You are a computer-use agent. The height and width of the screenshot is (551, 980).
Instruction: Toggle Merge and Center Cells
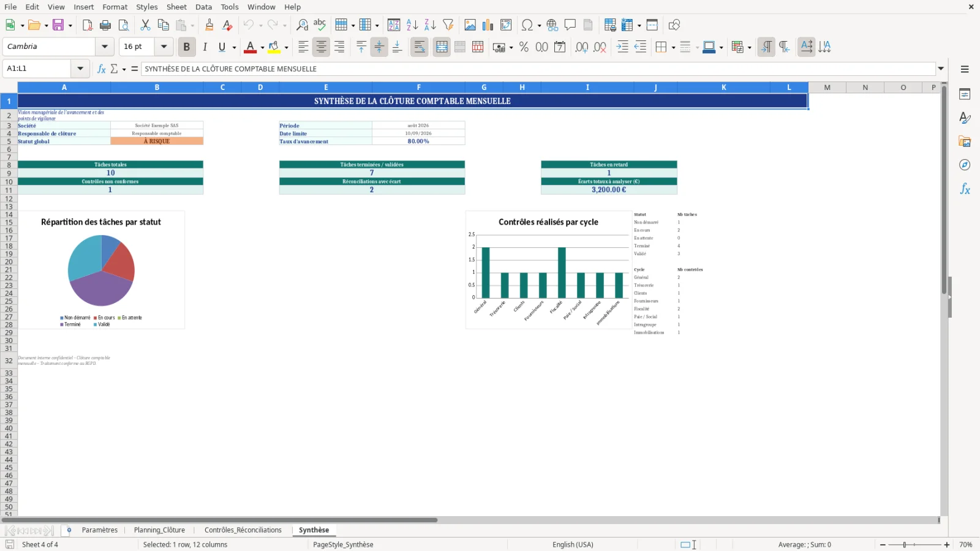click(442, 47)
